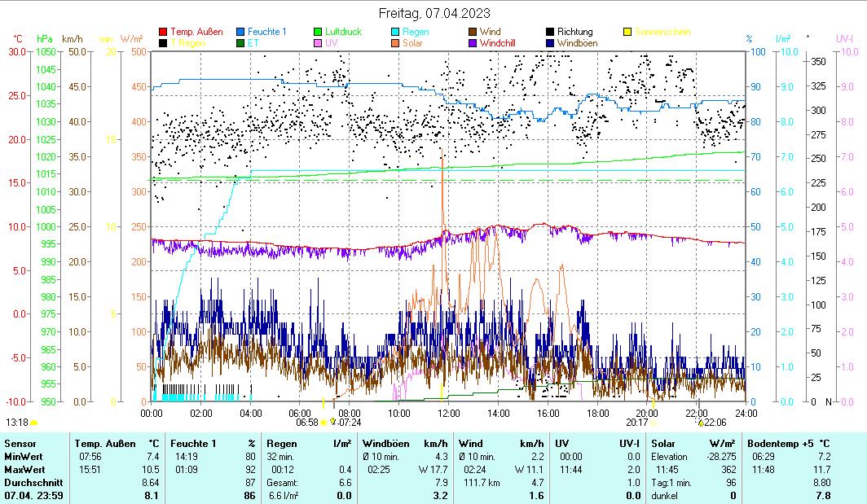The width and height of the screenshot is (867, 504).
Task: Click the dark green ET legend swatch
Action: pyautogui.click(x=240, y=42)
